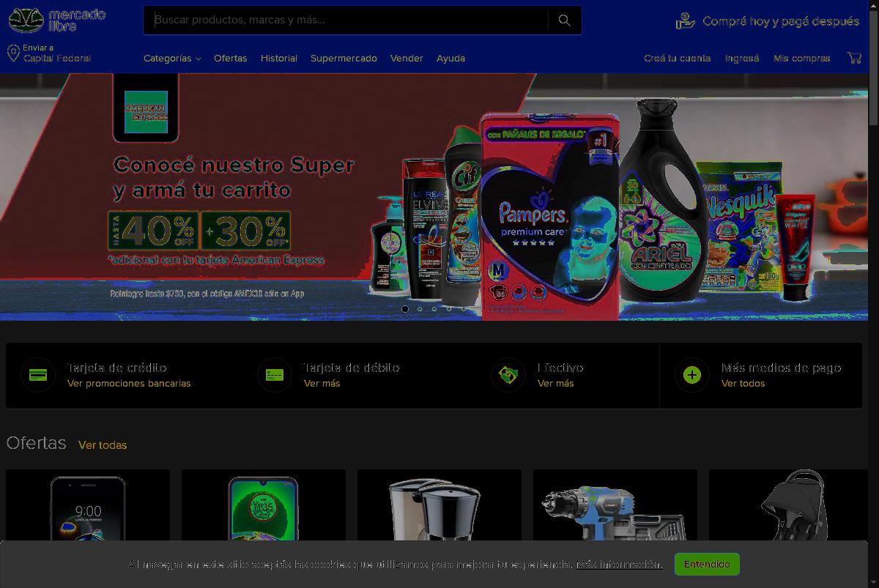This screenshot has width=879, height=588.
Task: Click the Efectivo cash icon
Action: [x=508, y=375]
